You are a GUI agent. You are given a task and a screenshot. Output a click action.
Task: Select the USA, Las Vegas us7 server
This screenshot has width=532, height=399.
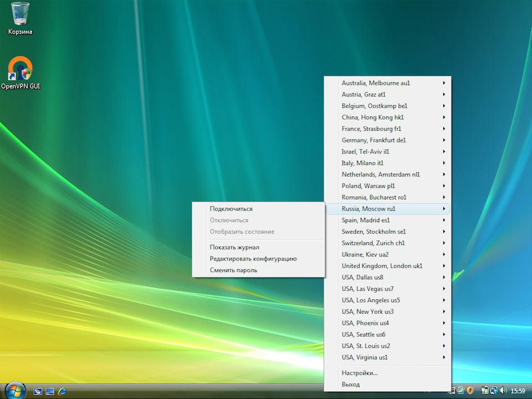(x=387, y=289)
